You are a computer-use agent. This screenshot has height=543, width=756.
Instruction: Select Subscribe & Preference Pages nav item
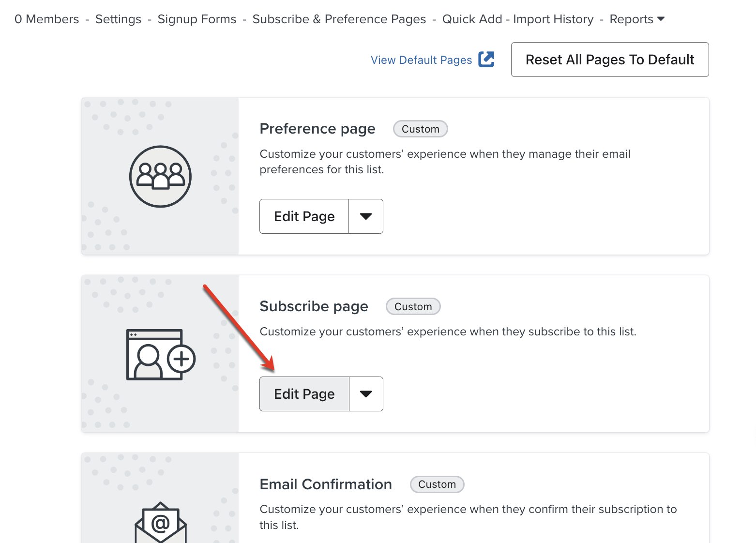coord(339,19)
